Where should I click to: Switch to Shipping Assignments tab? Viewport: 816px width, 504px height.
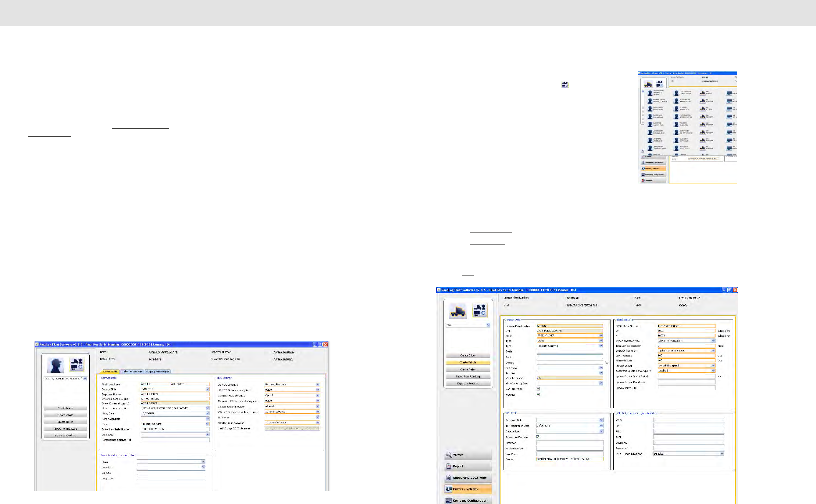pos(157,371)
